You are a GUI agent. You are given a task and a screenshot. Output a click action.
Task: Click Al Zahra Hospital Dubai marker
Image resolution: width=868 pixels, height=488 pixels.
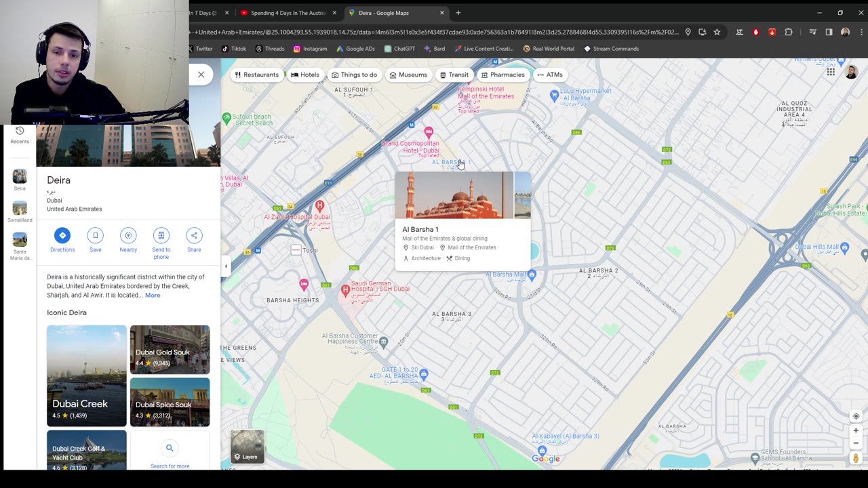[320, 205]
